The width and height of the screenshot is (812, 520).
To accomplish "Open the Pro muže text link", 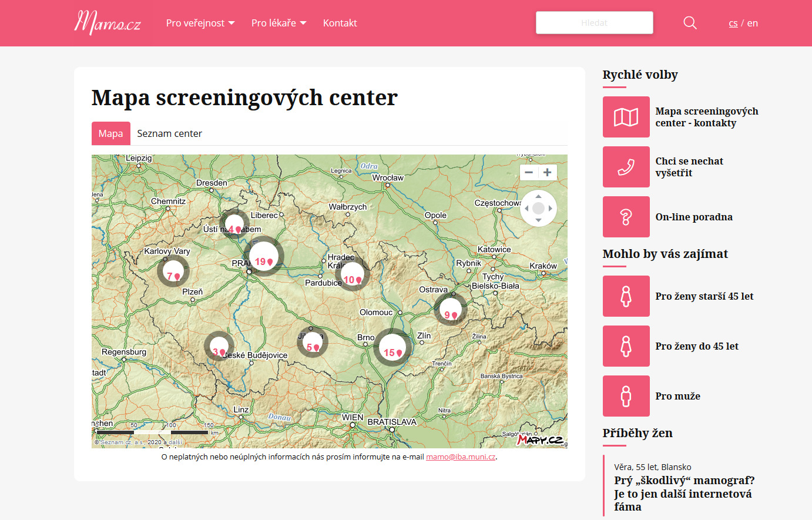I will [x=678, y=396].
